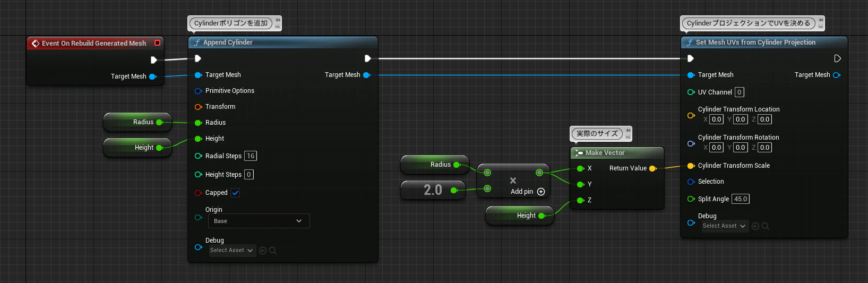
Task: Click the Height Steps value field
Action: tap(249, 175)
